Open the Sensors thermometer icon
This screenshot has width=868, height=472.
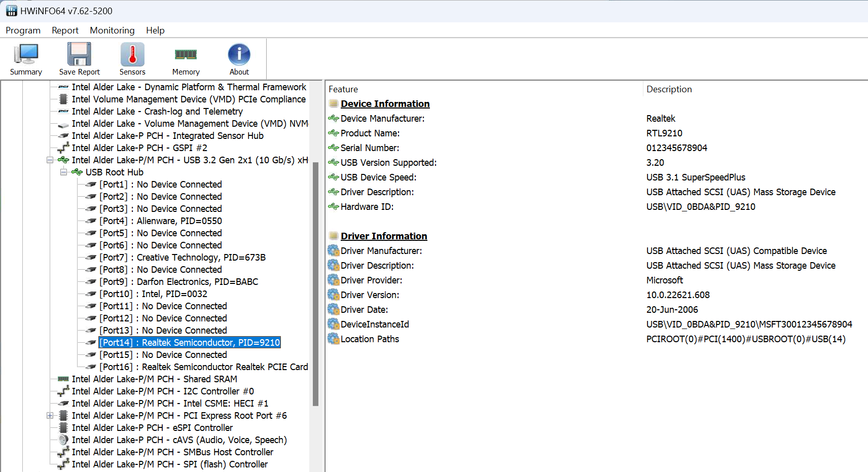(132, 54)
